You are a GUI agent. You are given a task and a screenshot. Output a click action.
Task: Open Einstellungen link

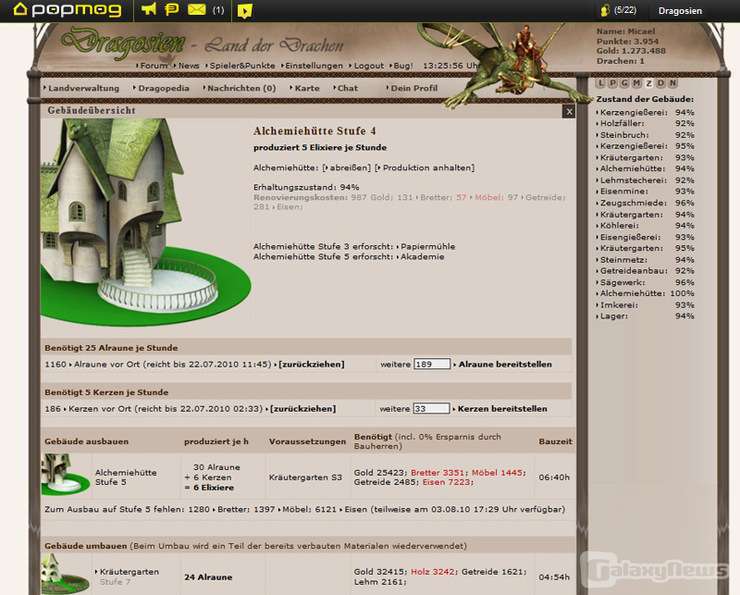[x=312, y=66]
